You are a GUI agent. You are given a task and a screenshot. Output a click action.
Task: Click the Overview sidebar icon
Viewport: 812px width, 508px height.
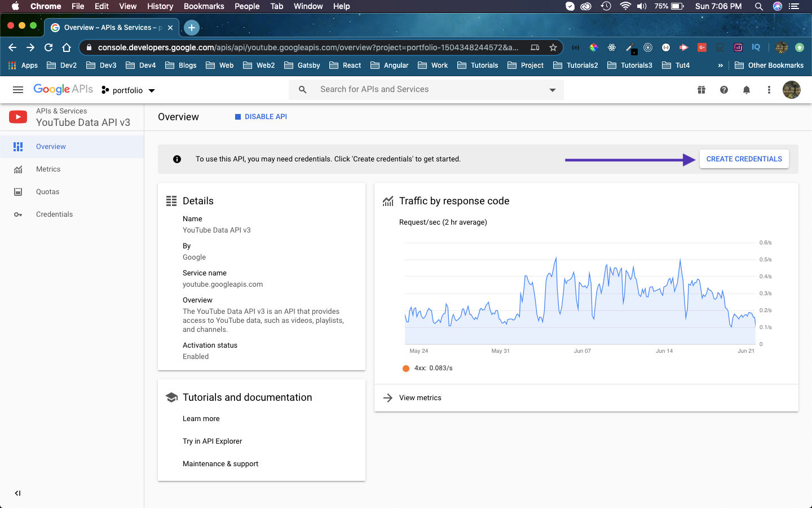tap(18, 147)
